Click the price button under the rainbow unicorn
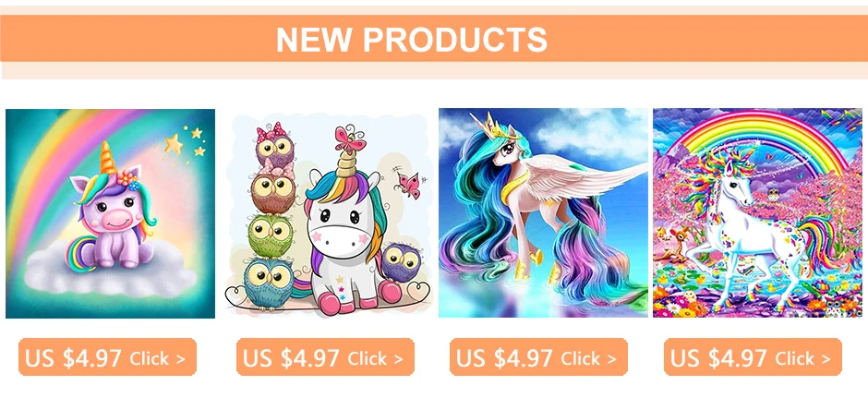The height and width of the screenshot is (398, 868). [x=753, y=357]
